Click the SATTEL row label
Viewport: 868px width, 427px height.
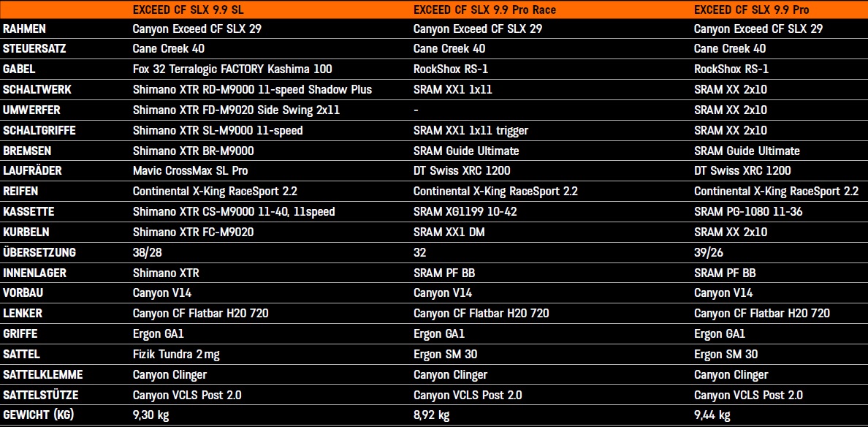pos(22,355)
